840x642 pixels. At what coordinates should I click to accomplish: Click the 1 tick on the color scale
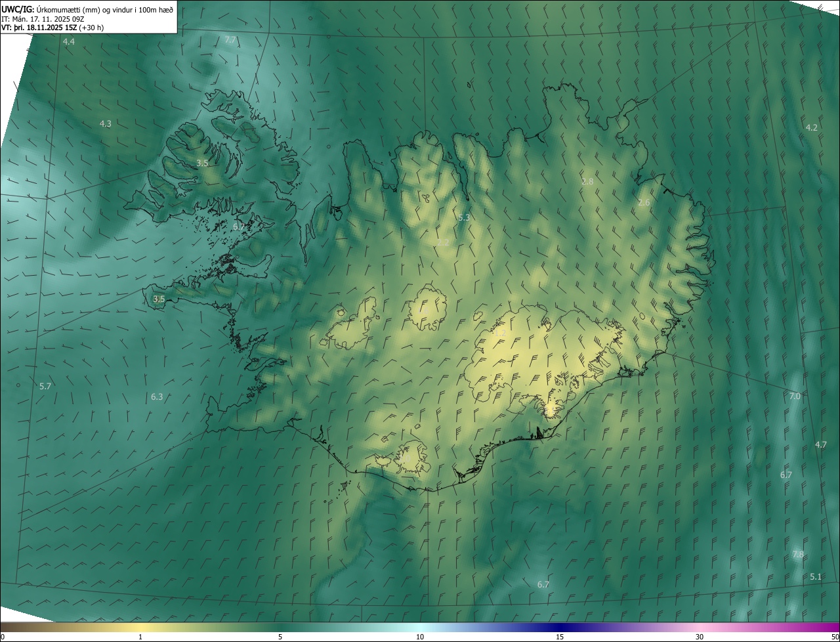coord(140,637)
